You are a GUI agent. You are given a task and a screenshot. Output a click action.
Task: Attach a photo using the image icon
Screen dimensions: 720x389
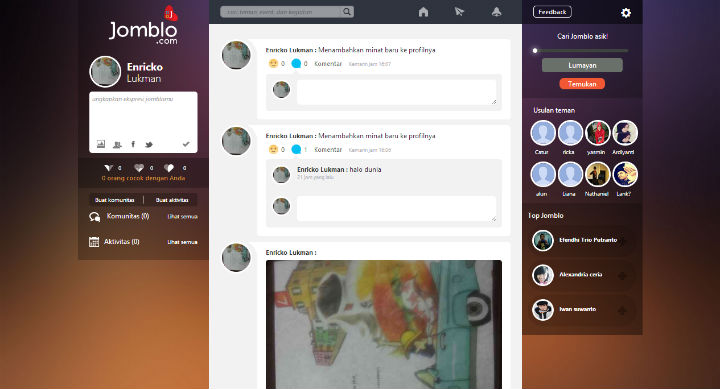[101, 144]
